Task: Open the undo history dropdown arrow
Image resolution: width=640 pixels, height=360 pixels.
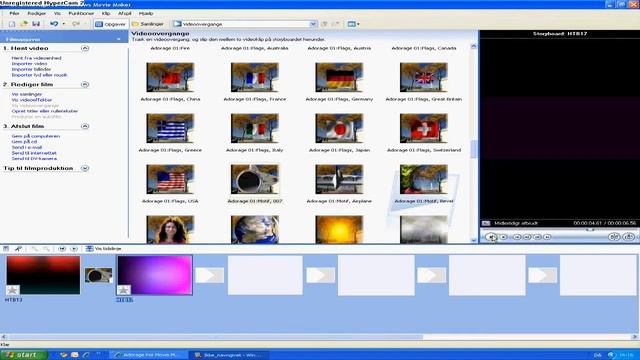Action: coord(64,24)
